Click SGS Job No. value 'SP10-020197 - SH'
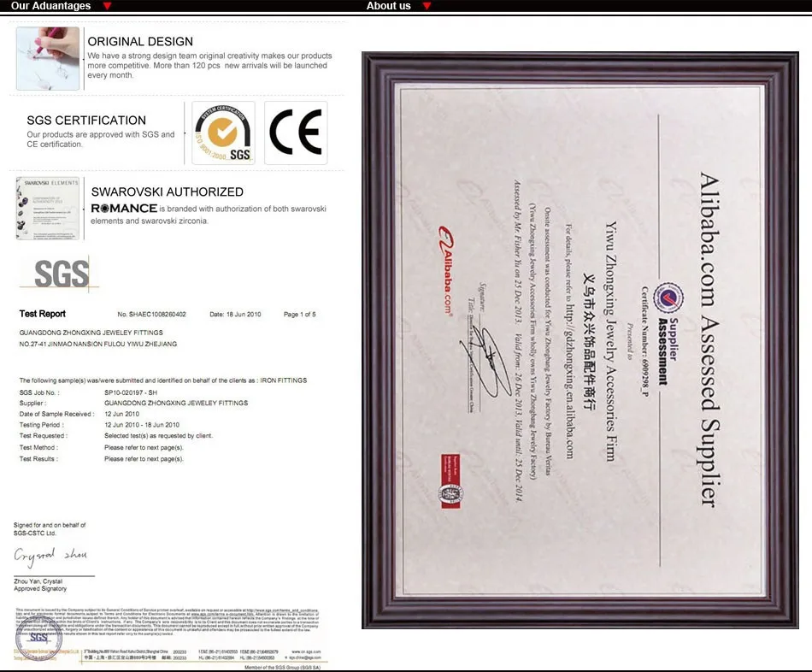This screenshot has height=672, width=812. [131, 392]
